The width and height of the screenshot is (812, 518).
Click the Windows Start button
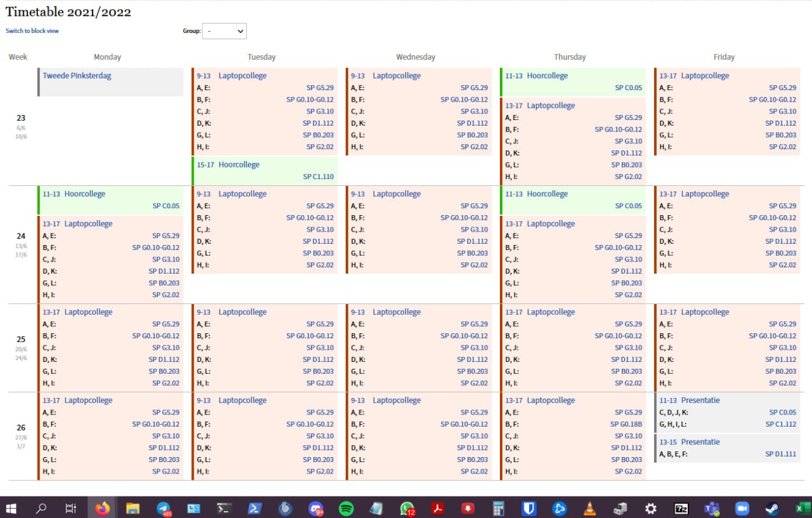point(11,508)
